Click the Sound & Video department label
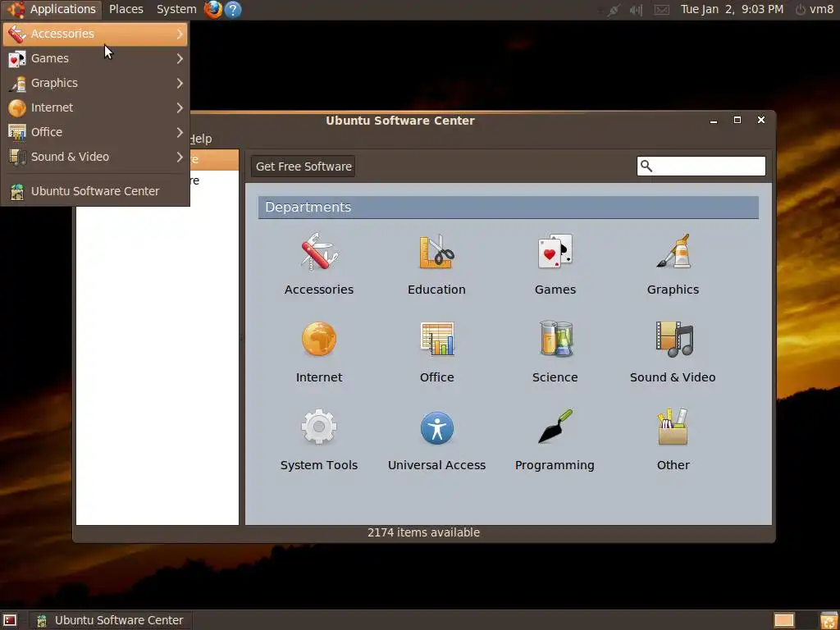The width and height of the screenshot is (840, 630). 673,377
